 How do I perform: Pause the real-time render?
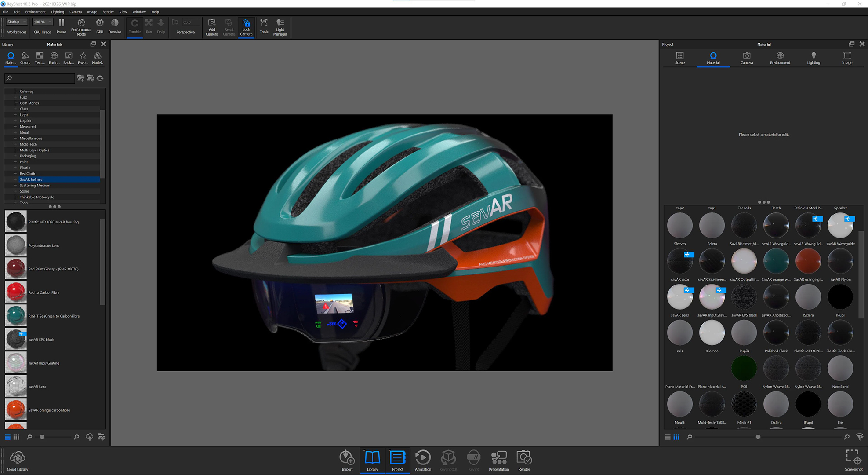click(x=62, y=26)
